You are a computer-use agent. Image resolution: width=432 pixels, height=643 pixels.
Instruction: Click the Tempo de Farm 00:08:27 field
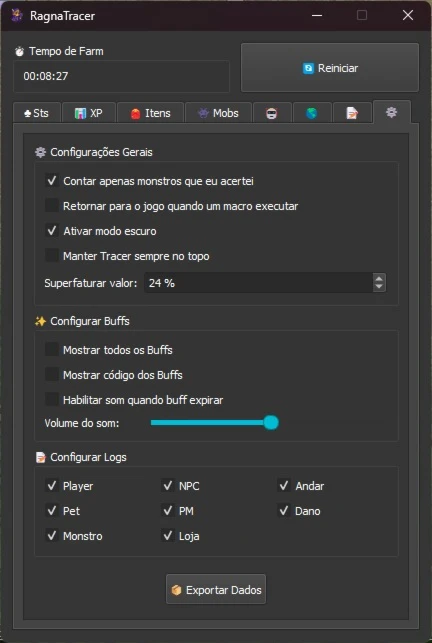(121, 76)
